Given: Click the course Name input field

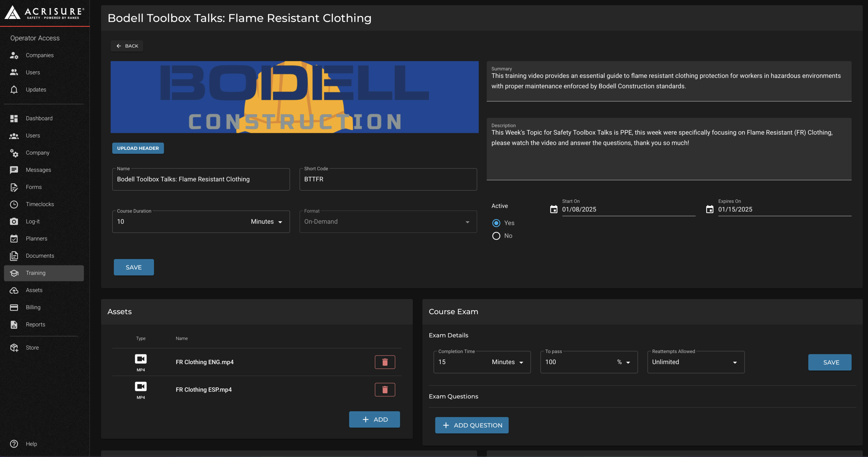Looking at the screenshot, I should point(201,179).
